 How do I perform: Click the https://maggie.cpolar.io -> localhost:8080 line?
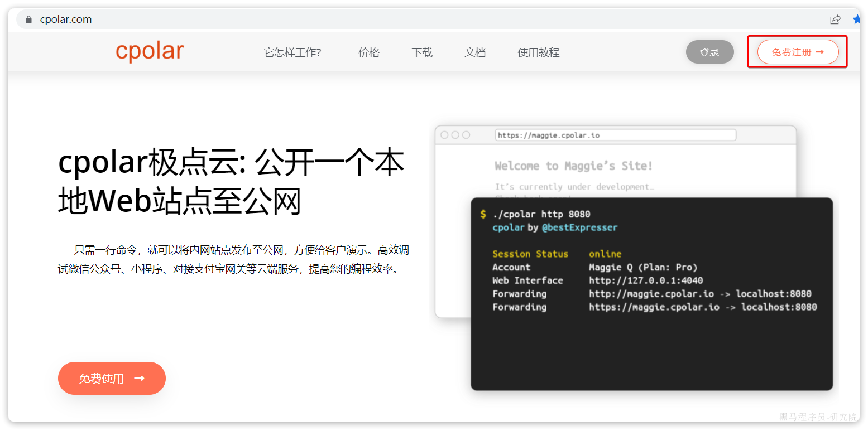click(x=703, y=307)
